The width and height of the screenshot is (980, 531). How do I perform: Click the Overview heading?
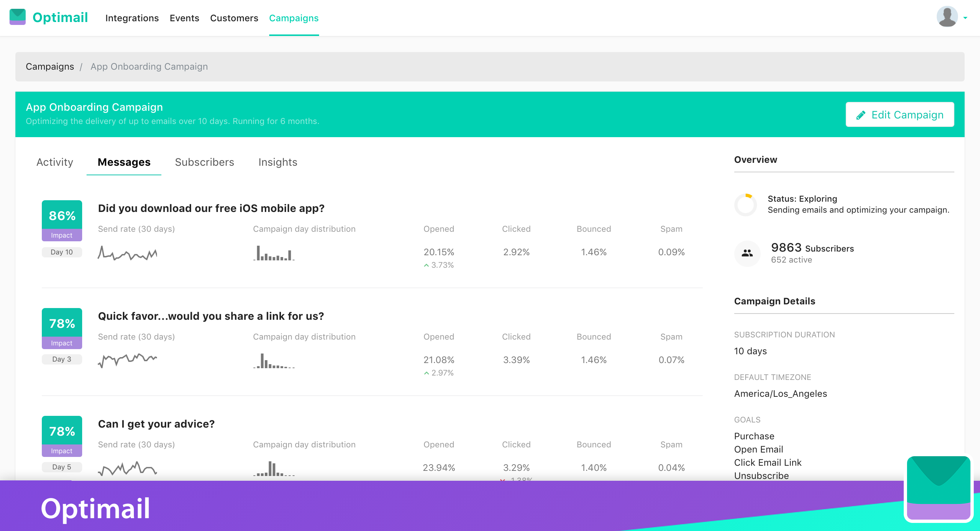[756, 160]
